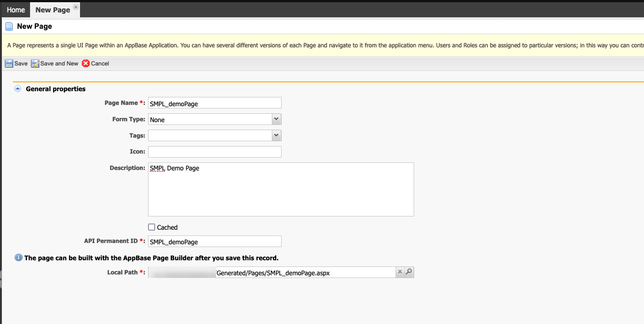Enable the Cached checkbox
Image resolution: width=644 pixels, height=324 pixels.
point(152,227)
